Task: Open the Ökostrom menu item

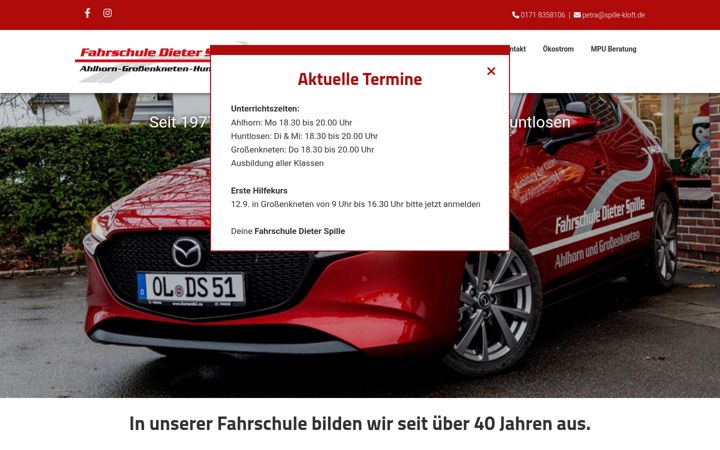Action: click(x=558, y=49)
